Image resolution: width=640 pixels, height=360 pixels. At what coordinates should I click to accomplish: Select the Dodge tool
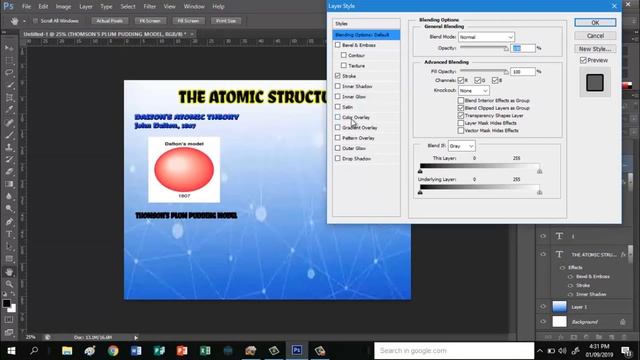[9, 209]
